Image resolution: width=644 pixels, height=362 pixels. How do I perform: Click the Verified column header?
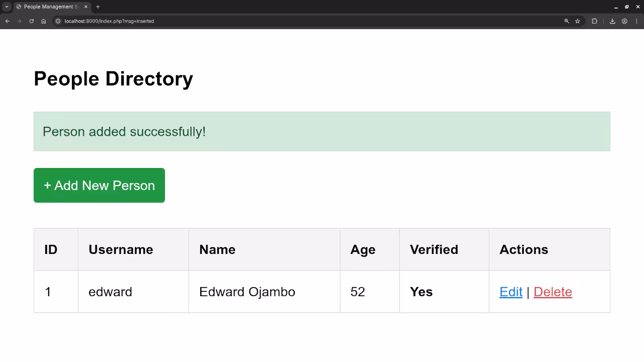[434, 249]
